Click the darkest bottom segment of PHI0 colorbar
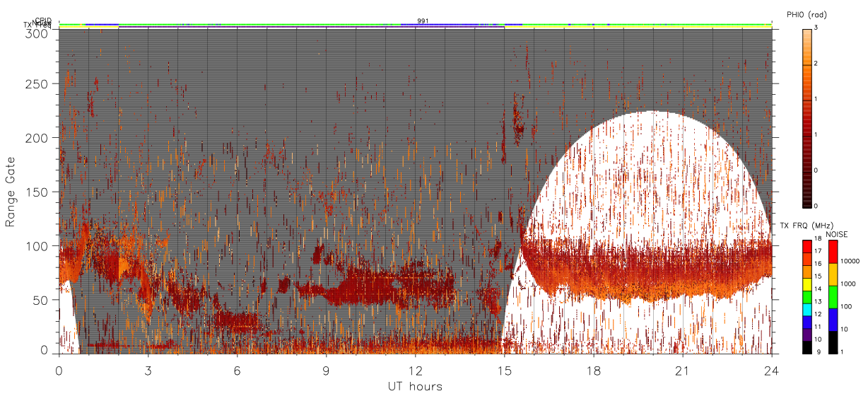Screen dimensions: 868x401 (807, 189)
